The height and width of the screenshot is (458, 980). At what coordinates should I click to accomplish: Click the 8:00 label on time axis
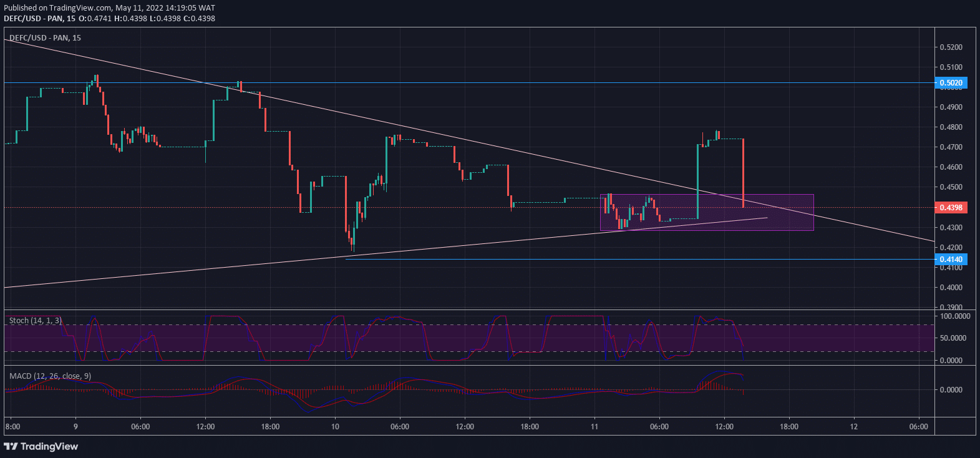(x=12, y=427)
